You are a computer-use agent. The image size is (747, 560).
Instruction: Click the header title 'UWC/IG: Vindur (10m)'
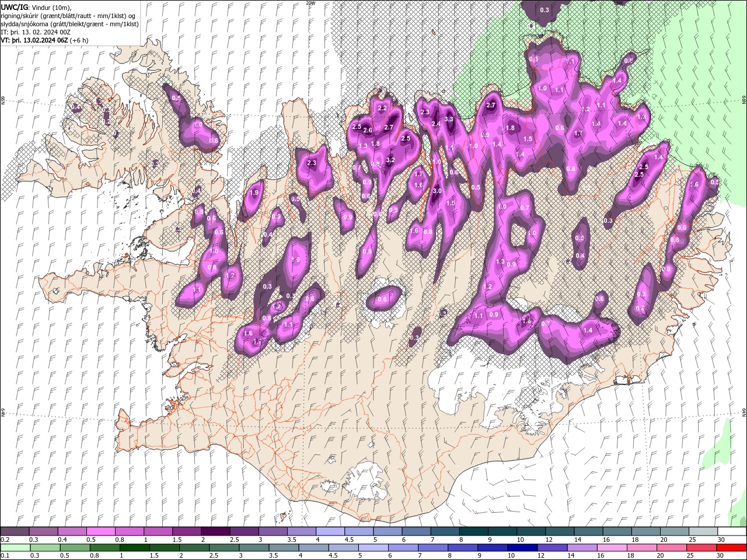tap(36, 7)
